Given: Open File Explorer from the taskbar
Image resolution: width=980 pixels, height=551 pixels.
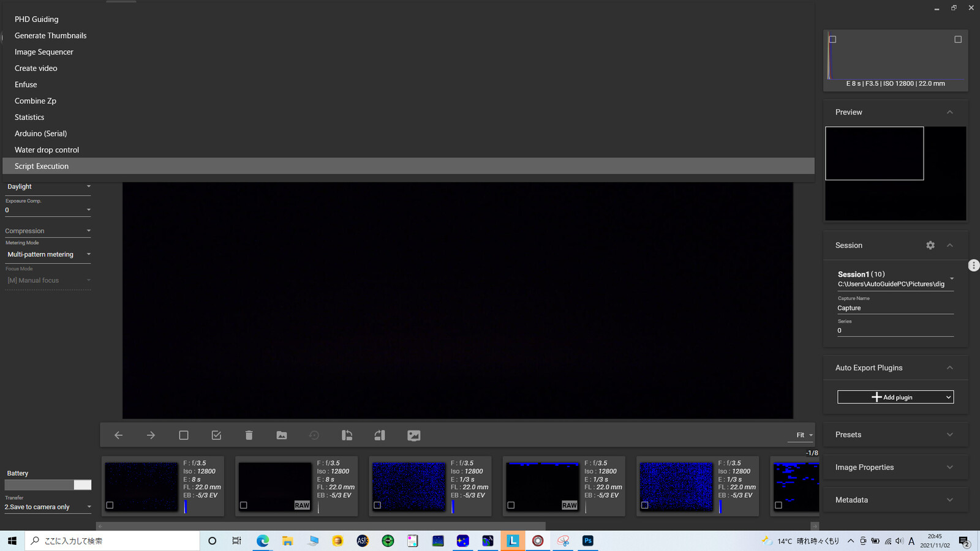Looking at the screenshot, I should pos(287,541).
